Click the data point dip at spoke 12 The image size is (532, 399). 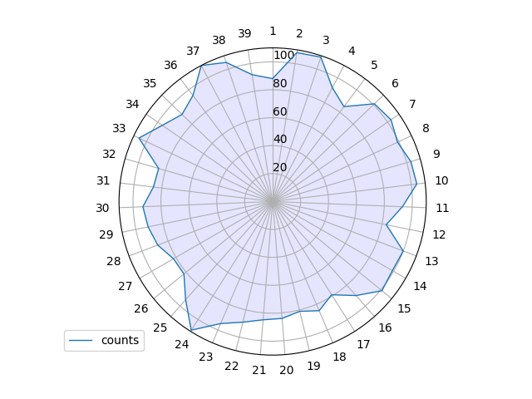coord(387,224)
